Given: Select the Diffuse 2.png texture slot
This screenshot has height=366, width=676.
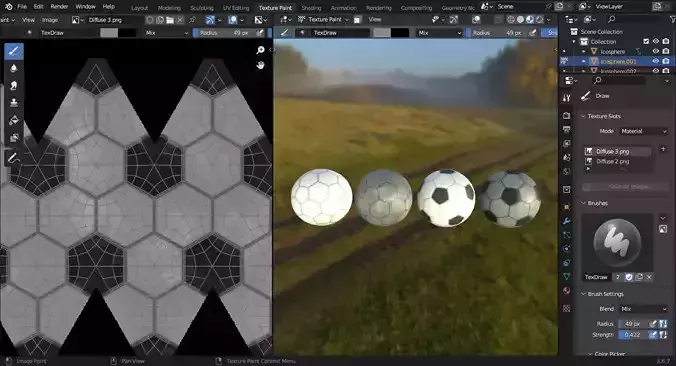Looking at the screenshot, I should [x=617, y=161].
